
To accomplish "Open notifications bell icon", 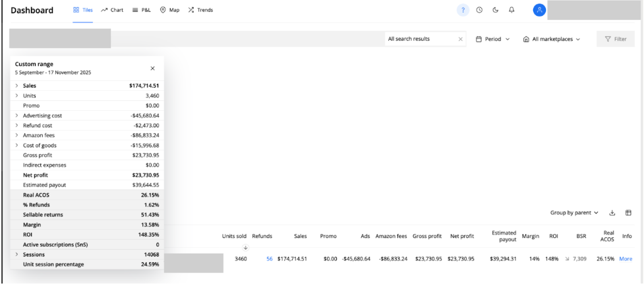I will pos(512,11).
